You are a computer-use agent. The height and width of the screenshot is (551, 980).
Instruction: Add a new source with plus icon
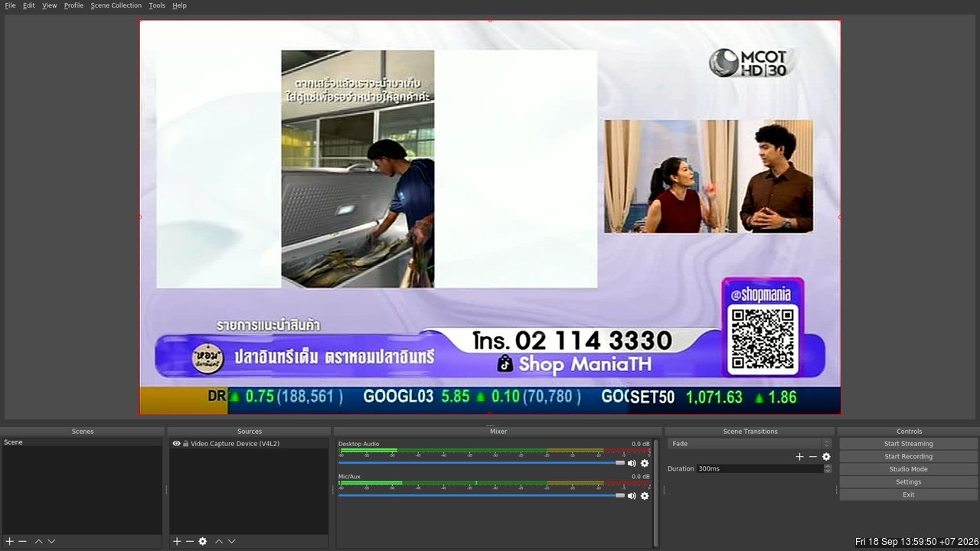pos(177,541)
